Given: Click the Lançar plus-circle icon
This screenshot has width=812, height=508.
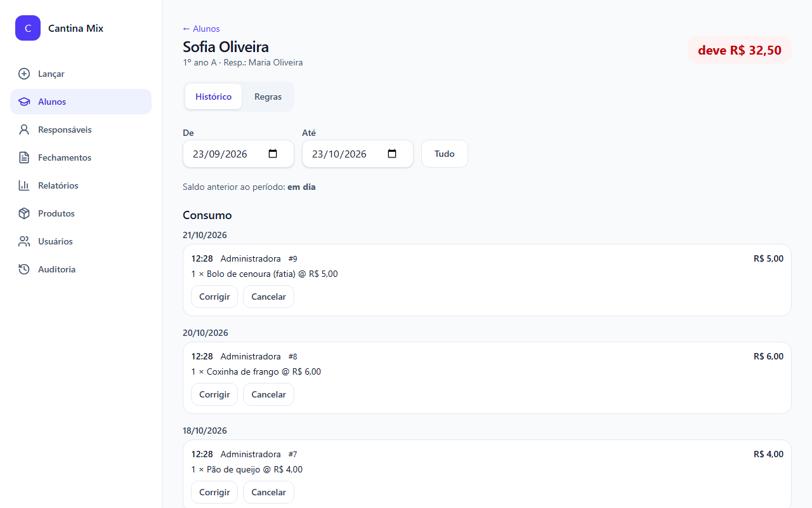Looking at the screenshot, I should [24, 74].
